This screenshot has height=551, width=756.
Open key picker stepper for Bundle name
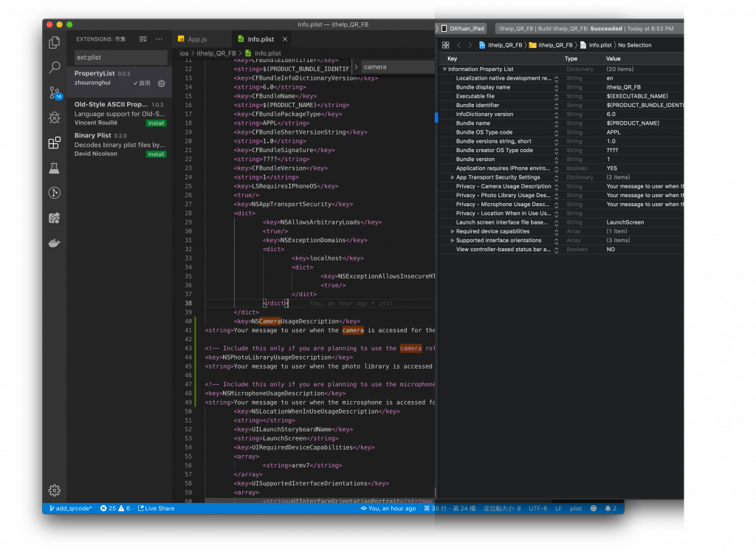tap(556, 123)
